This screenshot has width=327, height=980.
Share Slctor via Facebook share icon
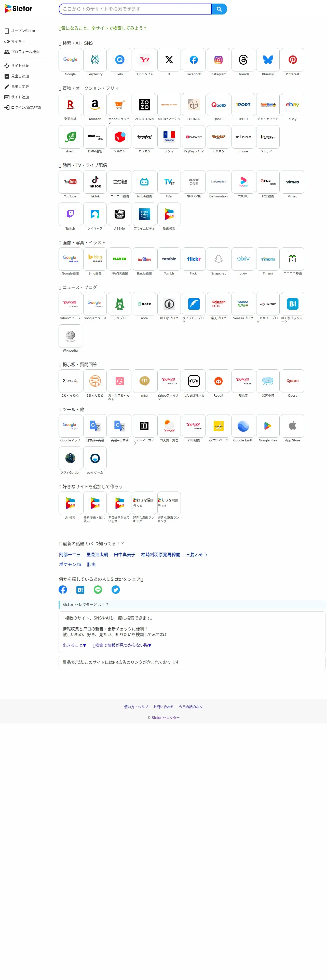tap(63, 590)
